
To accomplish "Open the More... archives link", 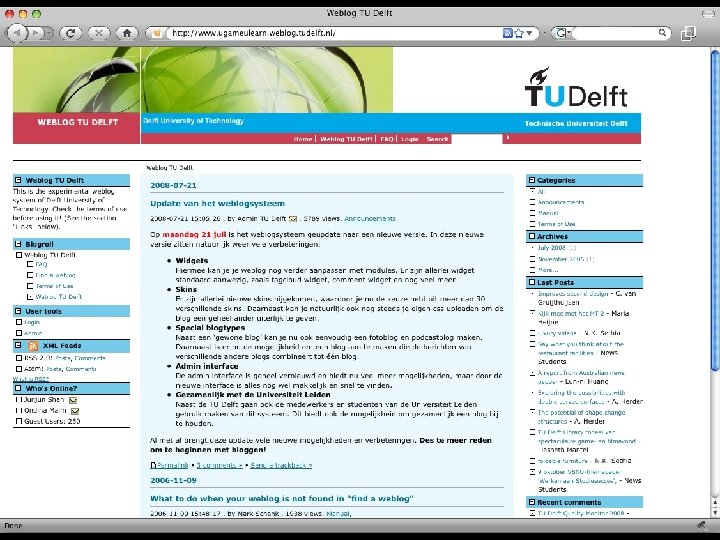I will (x=548, y=270).
